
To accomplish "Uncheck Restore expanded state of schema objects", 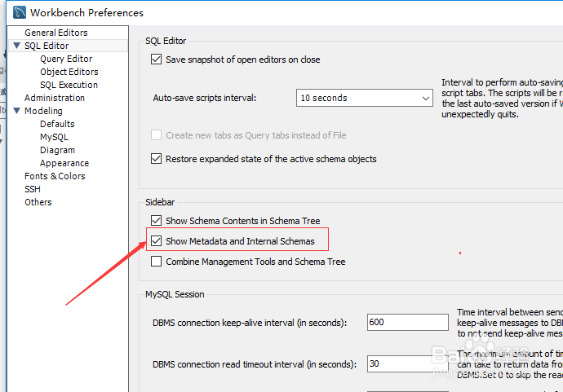I will point(156,159).
